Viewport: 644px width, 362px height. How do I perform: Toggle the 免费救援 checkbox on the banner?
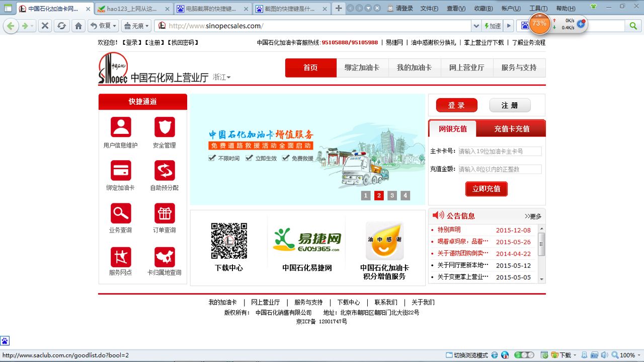coord(286,158)
